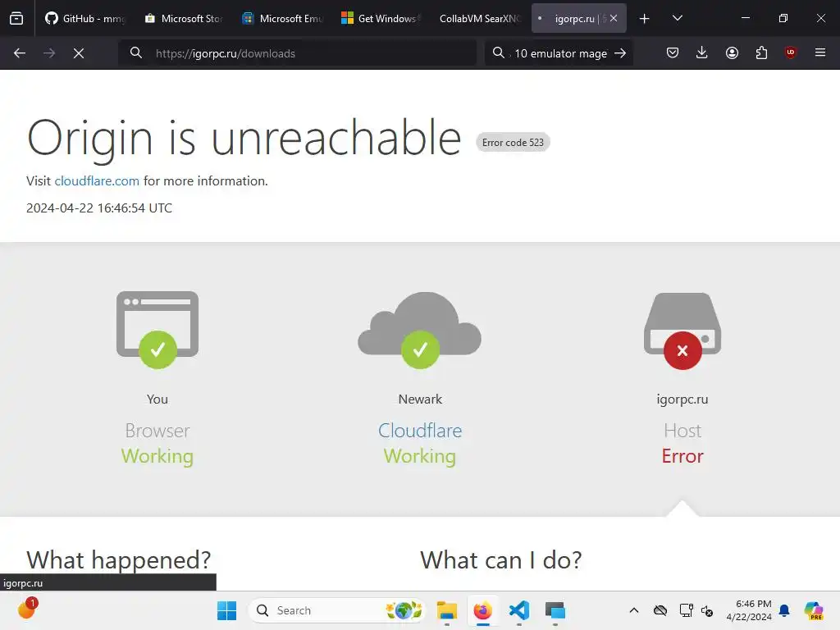Close the igorpc.ru tab

(614, 18)
